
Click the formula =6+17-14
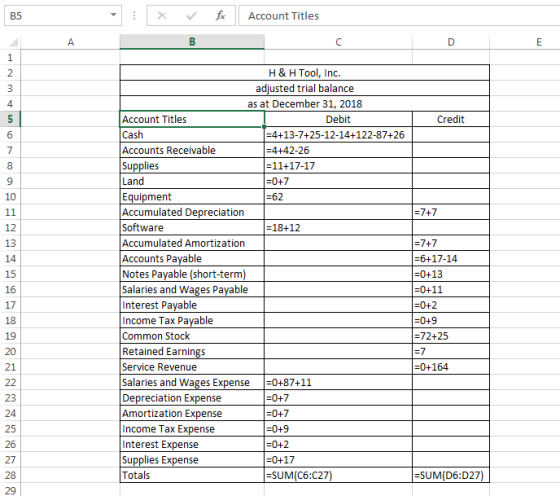pos(451,259)
